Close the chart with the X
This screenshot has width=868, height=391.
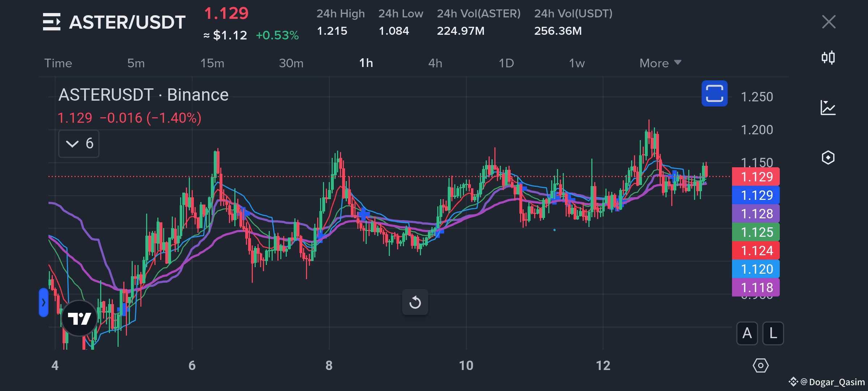point(829,22)
